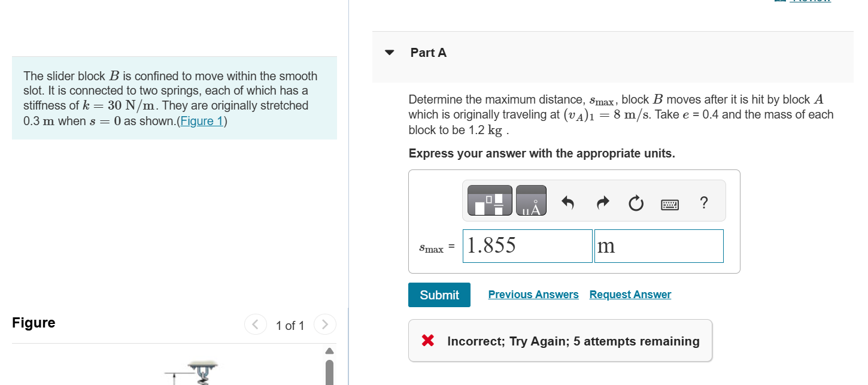Click the Request Answer link
This screenshot has height=385, width=868.
point(630,294)
